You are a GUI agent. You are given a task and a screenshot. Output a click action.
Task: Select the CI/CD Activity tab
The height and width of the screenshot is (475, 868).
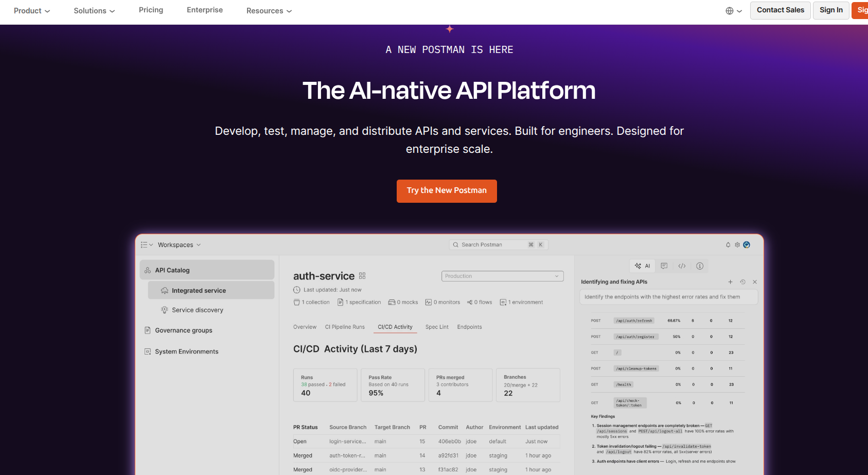coord(395,327)
